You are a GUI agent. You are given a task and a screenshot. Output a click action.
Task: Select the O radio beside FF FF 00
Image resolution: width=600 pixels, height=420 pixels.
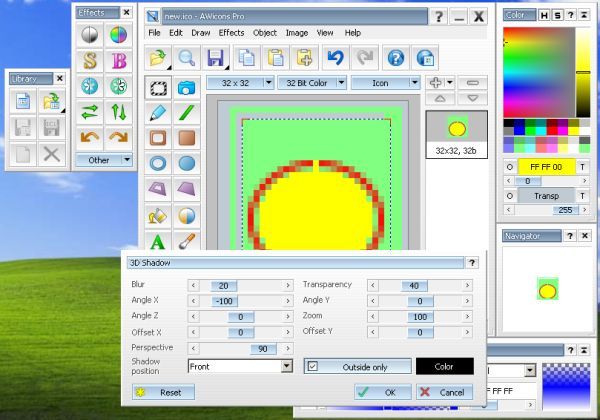point(509,167)
